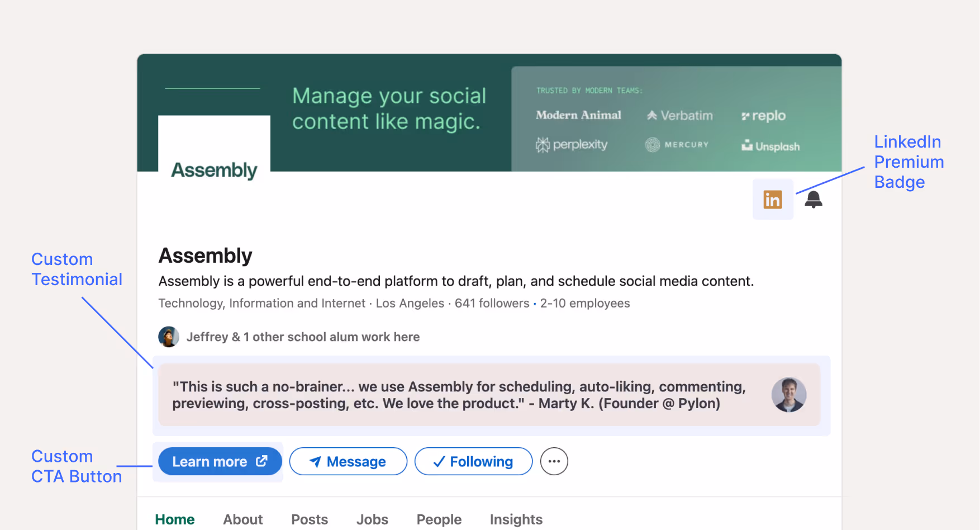The image size is (980, 530).
Task: Click the perplexity logo in banner
Action: tap(572, 145)
